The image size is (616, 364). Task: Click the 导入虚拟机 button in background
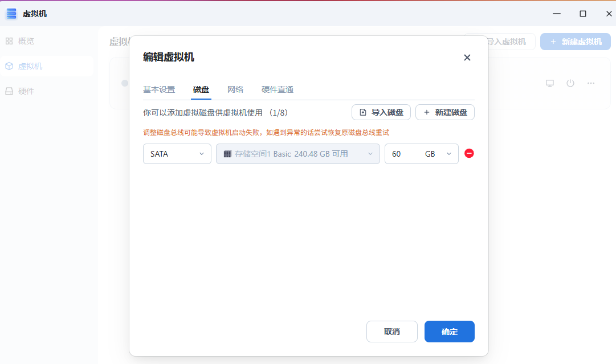(505, 42)
